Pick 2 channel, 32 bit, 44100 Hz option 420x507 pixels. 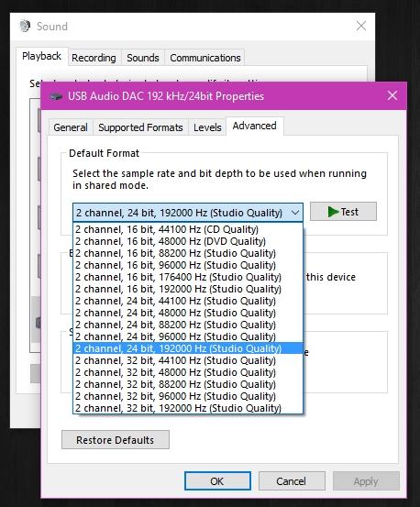click(x=188, y=360)
